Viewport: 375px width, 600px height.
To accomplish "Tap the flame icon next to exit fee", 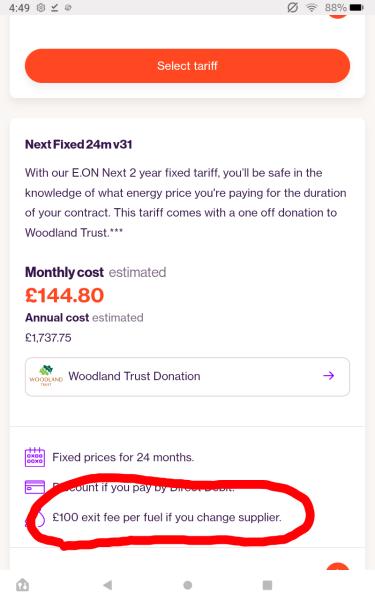I will click(36, 518).
